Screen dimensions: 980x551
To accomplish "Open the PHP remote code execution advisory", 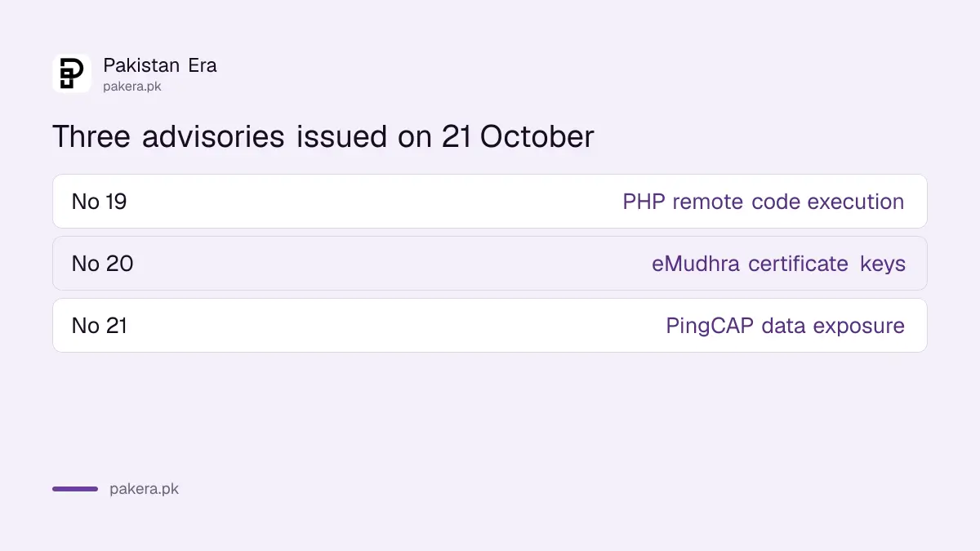I will point(764,202).
